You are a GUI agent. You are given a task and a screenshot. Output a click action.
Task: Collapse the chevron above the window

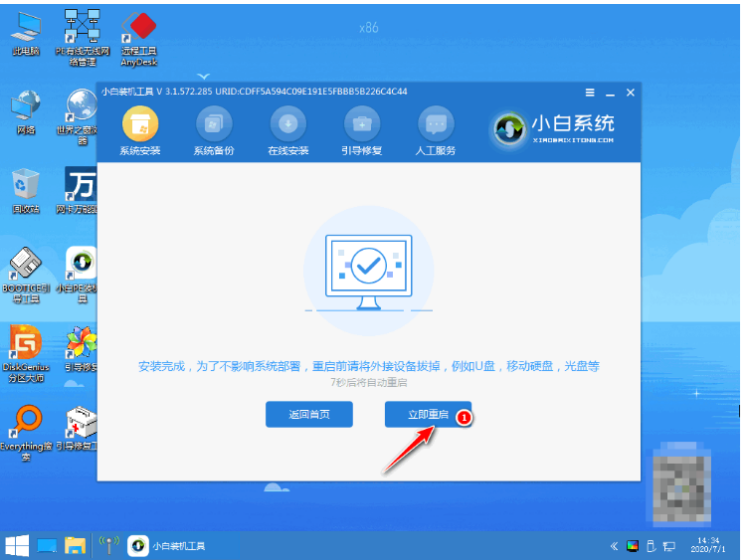coord(203,76)
